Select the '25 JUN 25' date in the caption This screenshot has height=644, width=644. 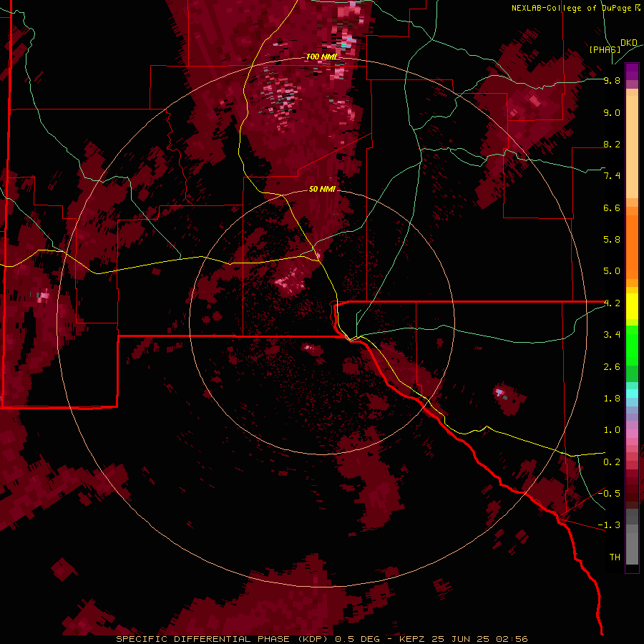click(462, 639)
